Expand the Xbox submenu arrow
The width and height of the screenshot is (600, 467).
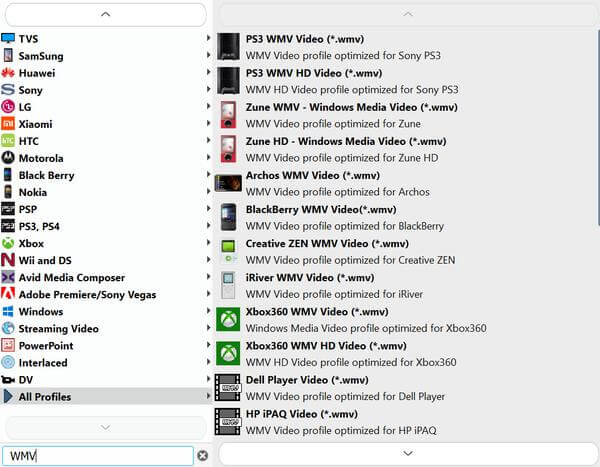[209, 242]
